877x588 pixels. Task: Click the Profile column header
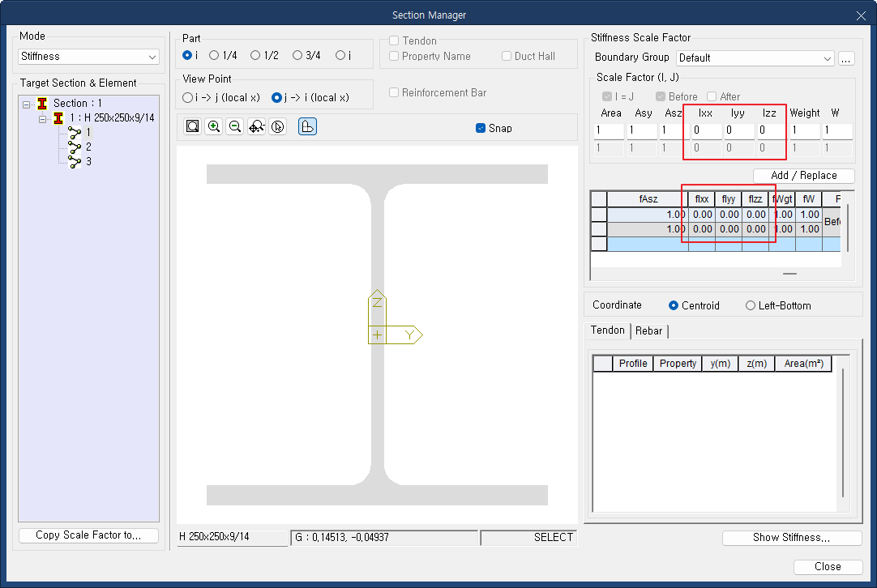633,364
